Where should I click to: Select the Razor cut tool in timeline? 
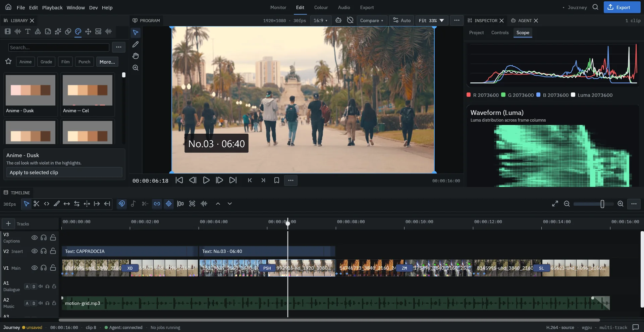click(37, 204)
